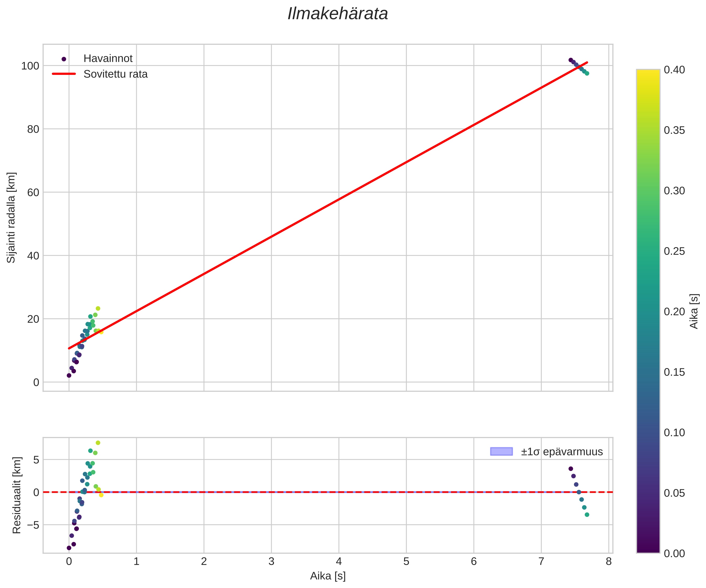Click the red Sovitettu rata legend line

tap(64, 74)
